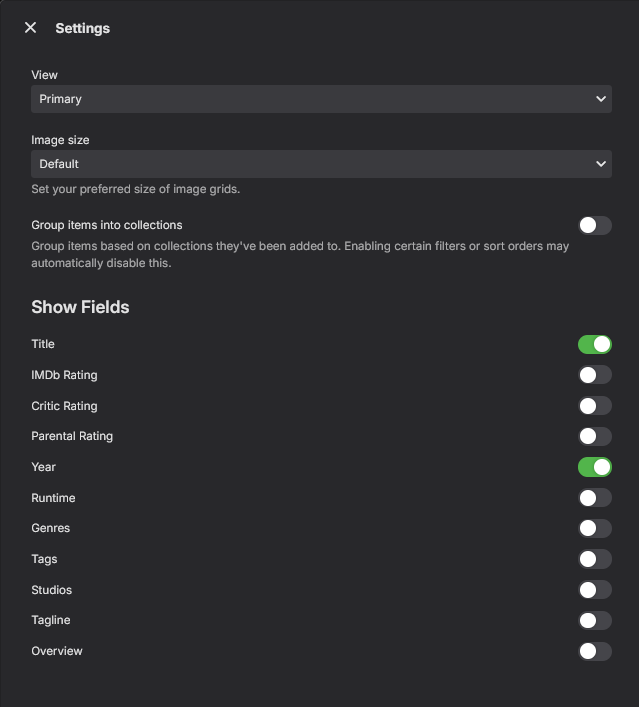The height and width of the screenshot is (707, 639).
Task: Turn on Critic Rating switch
Action: tap(594, 406)
